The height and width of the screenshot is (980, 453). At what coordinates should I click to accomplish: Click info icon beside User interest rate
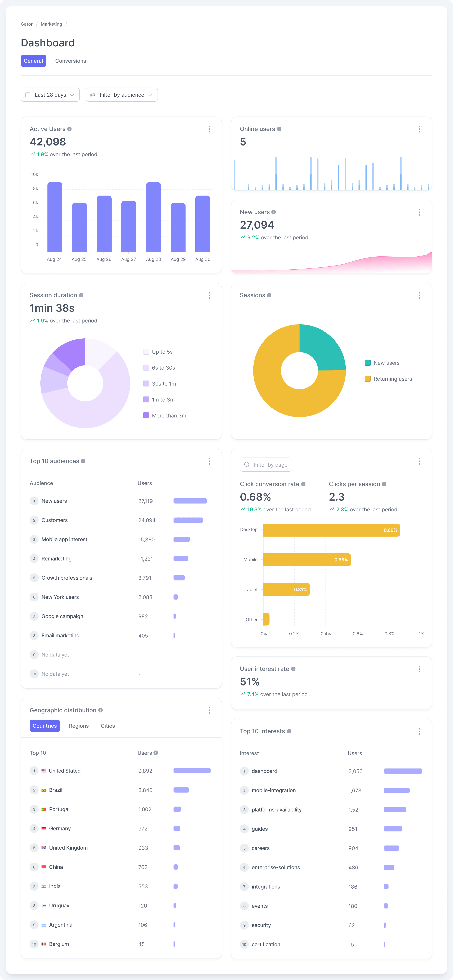[x=293, y=669]
